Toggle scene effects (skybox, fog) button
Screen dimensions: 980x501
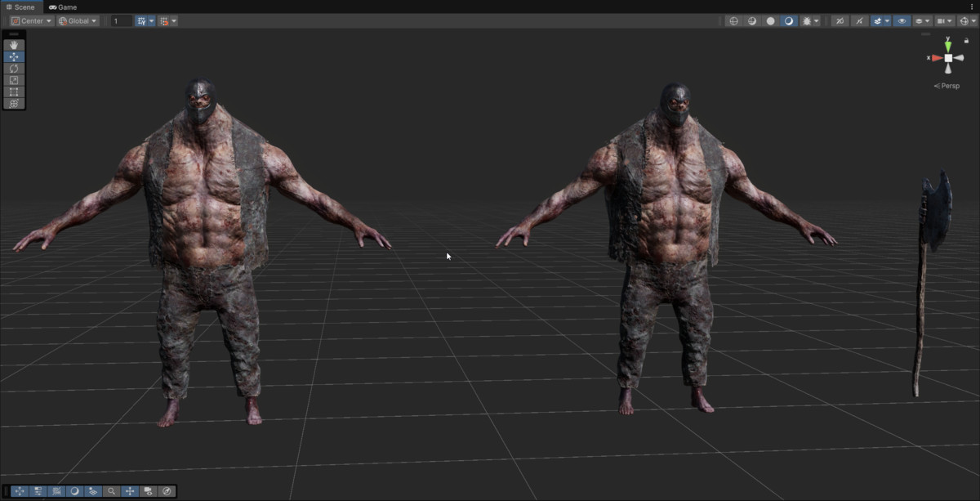click(877, 20)
